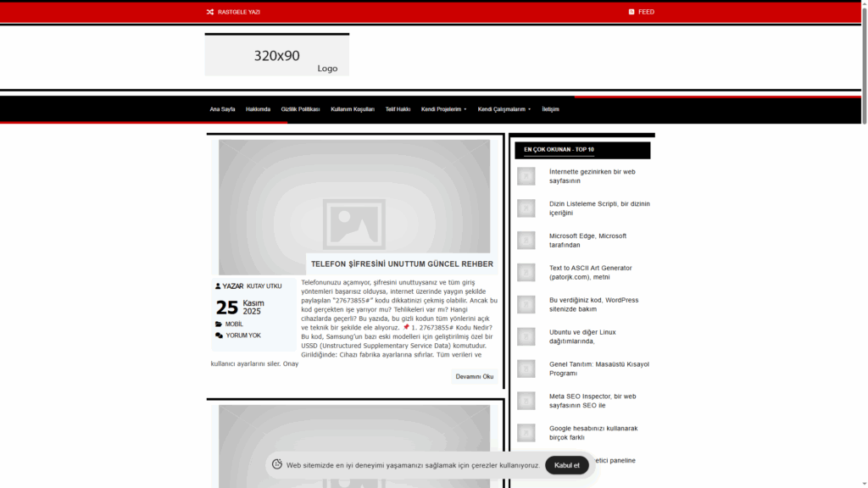Open the Gizlilik Politikası menu item
The image size is (868, 488).
(x=300, y=109)
